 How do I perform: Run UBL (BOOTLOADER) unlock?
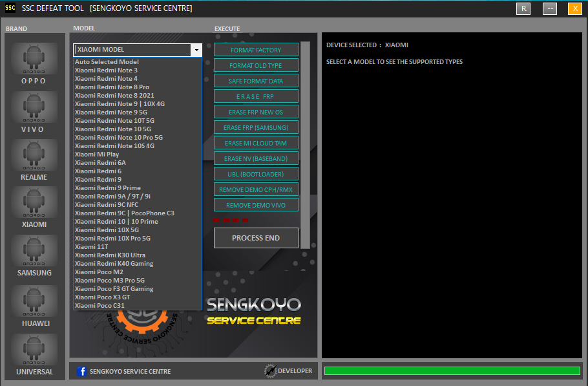click(255, 173)
